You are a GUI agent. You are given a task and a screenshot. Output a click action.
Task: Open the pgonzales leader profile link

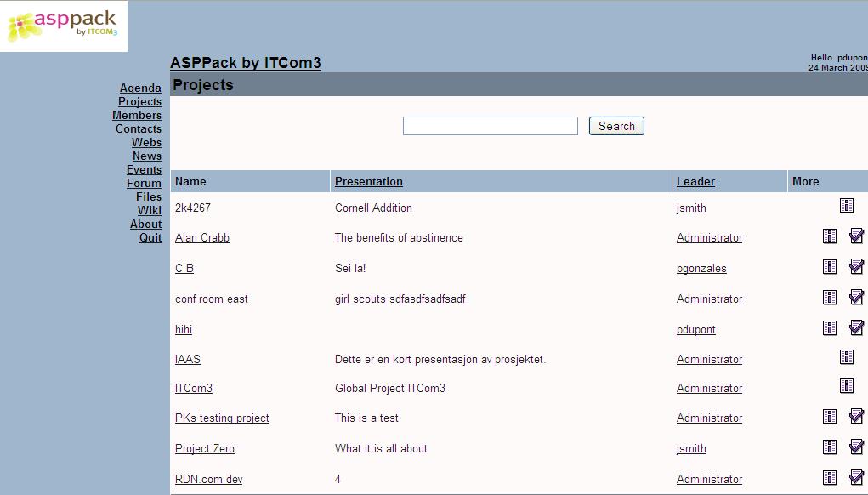[x=701, y=269]
